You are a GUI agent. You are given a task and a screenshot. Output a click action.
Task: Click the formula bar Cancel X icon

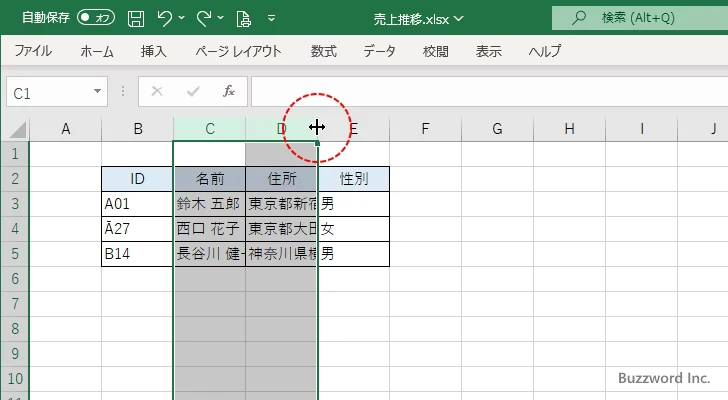[x=157, y=91]
